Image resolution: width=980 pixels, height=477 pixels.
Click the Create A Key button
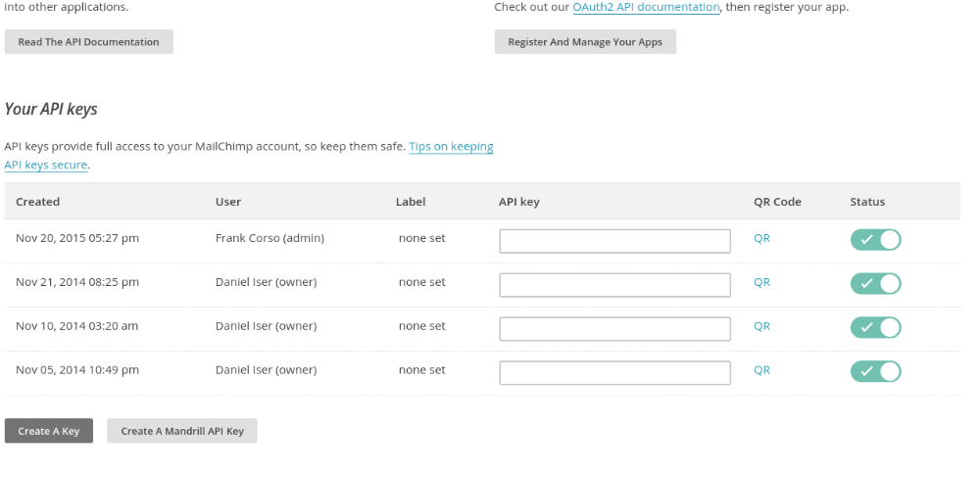point(49,431)
